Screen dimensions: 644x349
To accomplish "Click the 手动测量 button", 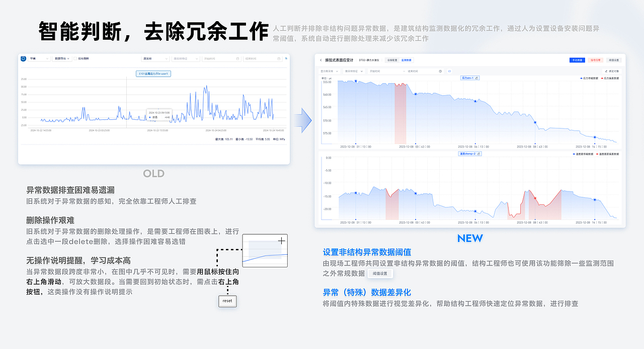I will coord(577,60).
